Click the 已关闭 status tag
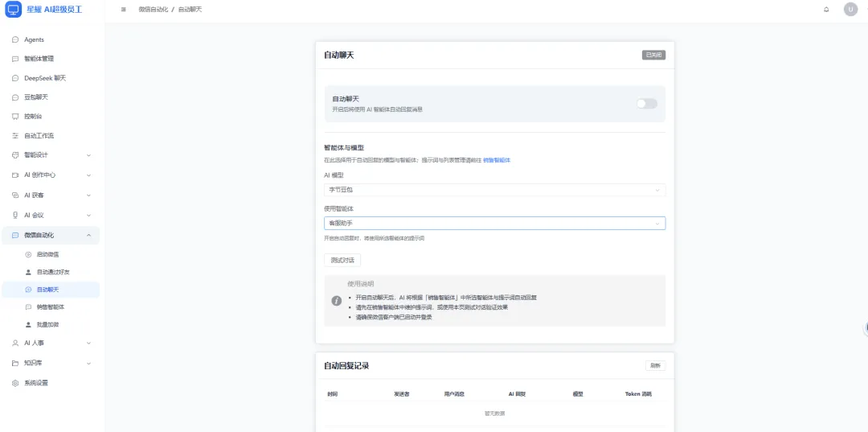Image resolution: width=868 pixels, height=432 pixels. pyautogui.click(x=653, y=55)
